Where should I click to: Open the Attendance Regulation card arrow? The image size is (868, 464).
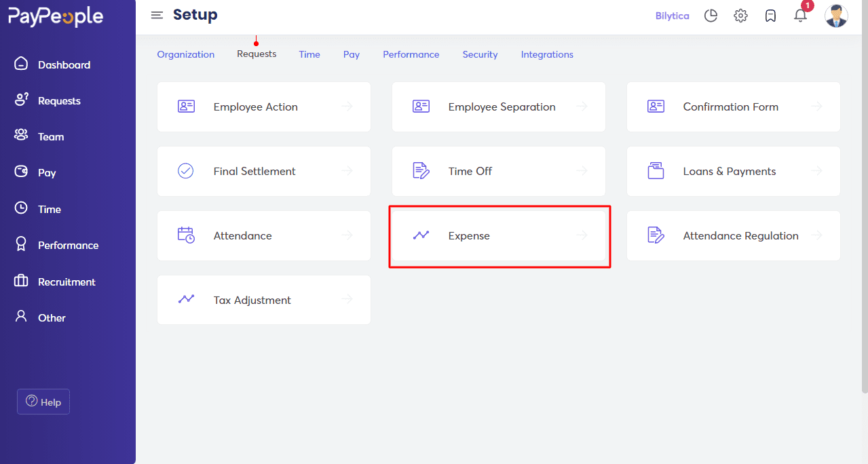pos(817,235)
